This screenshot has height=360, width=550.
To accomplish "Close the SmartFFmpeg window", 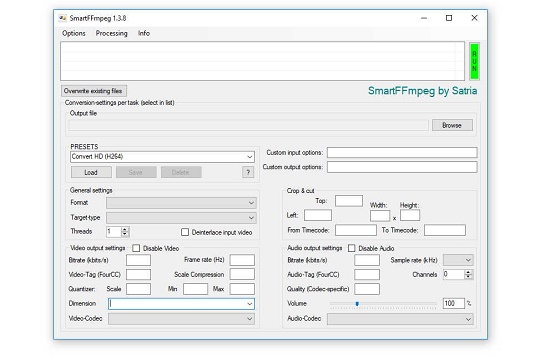I will point(474,18).
